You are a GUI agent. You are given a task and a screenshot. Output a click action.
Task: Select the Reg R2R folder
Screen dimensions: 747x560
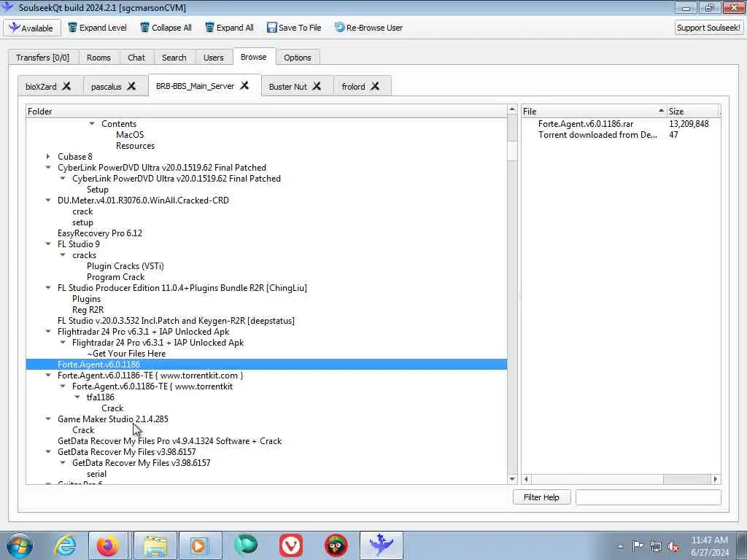[88, 310]
